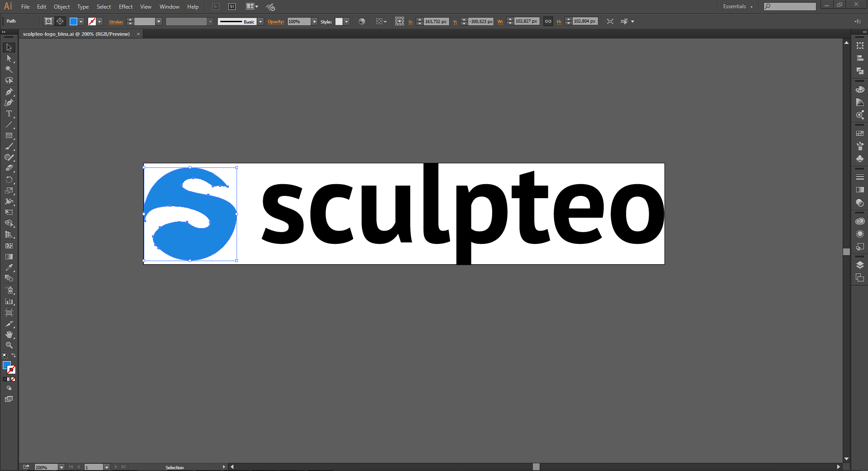868x471 pixels.
Task: Select the Zoom tool
Action: click(x=9, y=345)
